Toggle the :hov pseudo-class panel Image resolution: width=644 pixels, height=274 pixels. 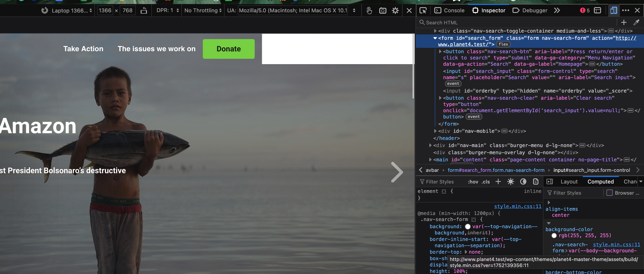[x=473, y=182]
